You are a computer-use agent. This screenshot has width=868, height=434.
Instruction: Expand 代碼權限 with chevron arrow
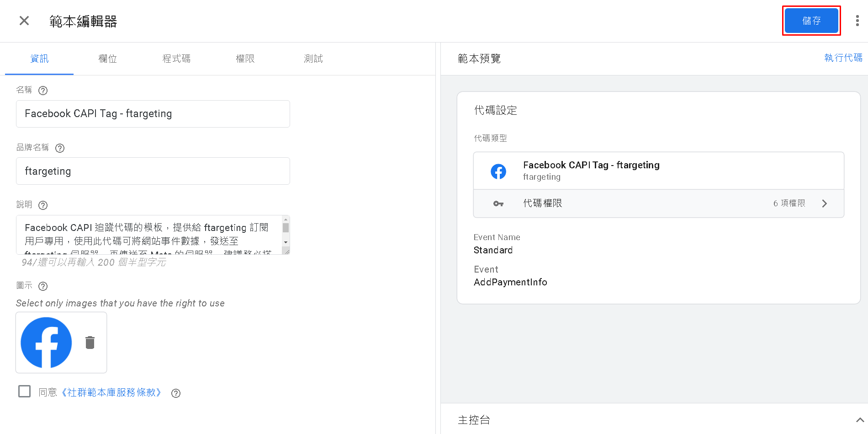click(825, 204)
